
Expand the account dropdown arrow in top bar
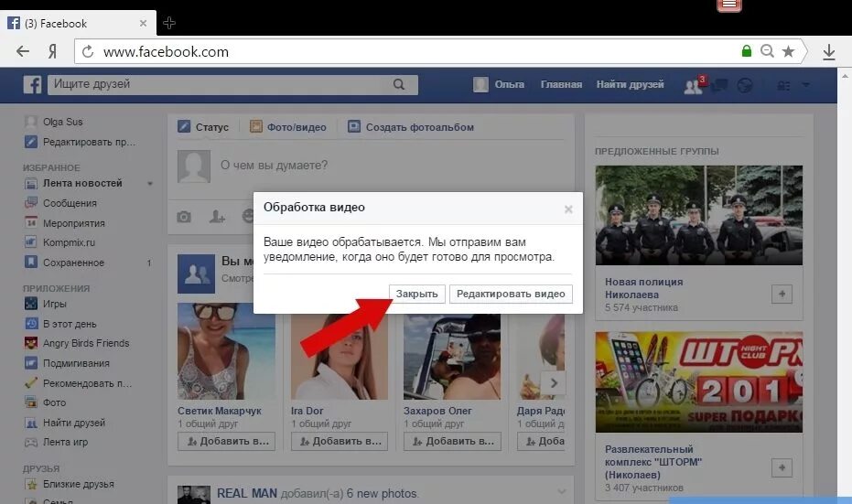(806, 85)
